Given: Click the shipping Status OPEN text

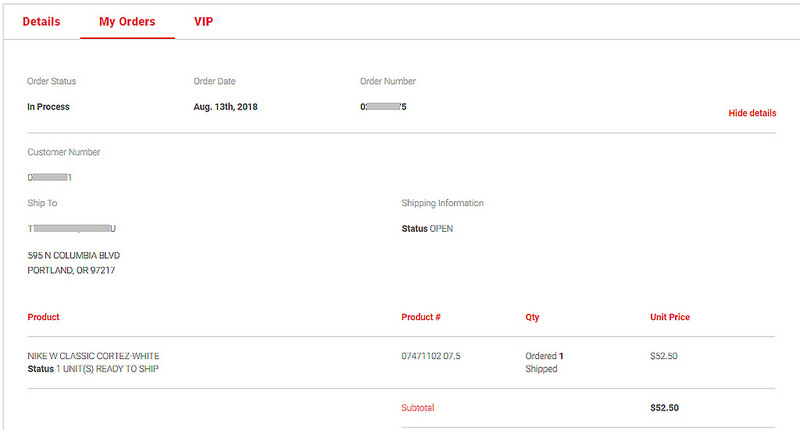Looking at the screenshot, I should pos(427,228).
